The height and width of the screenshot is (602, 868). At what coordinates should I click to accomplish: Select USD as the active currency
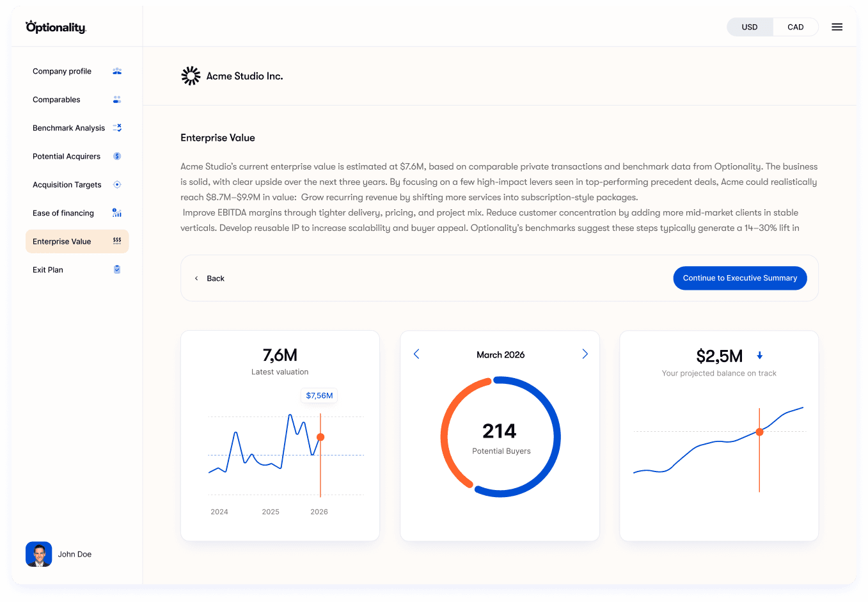coord(749,27)
